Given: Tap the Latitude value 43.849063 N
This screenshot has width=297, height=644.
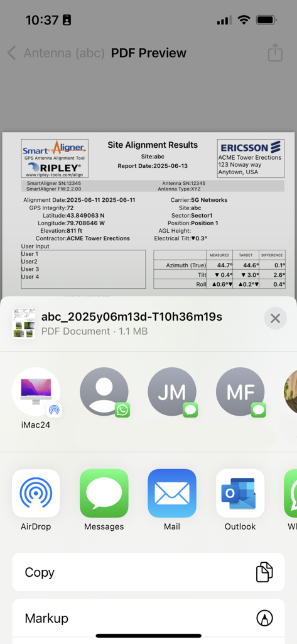Looking at the screenshot, I should point(85,215).
